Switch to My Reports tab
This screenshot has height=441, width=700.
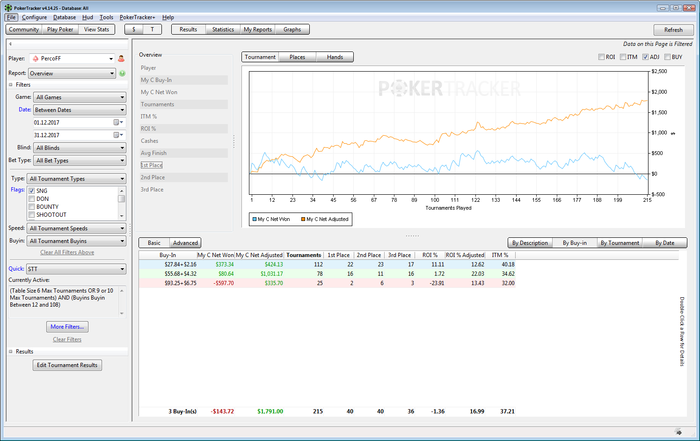click(258, 29)
